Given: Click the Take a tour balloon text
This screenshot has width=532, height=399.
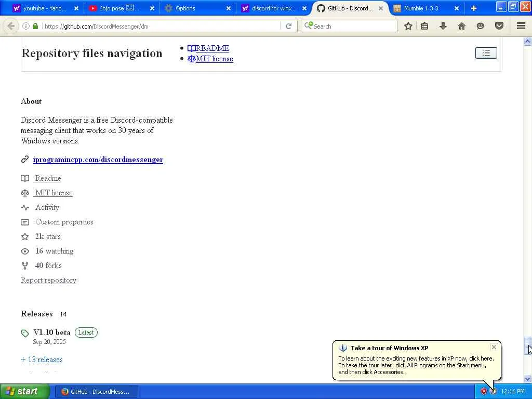Looking at the screenshot, I should (416, 365).
